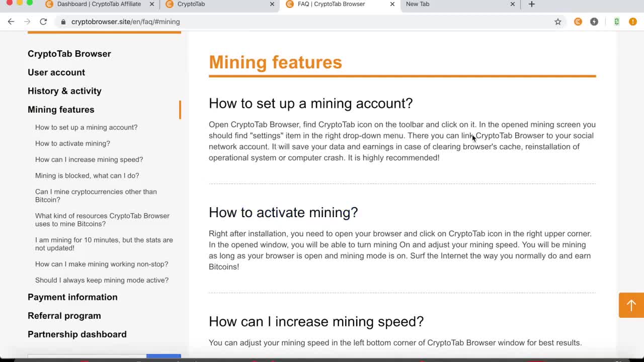Viewport: 644px width, 362px height.
Task: Click 'How can I increase mining speed?' main heading
Action: click(316, 322)
